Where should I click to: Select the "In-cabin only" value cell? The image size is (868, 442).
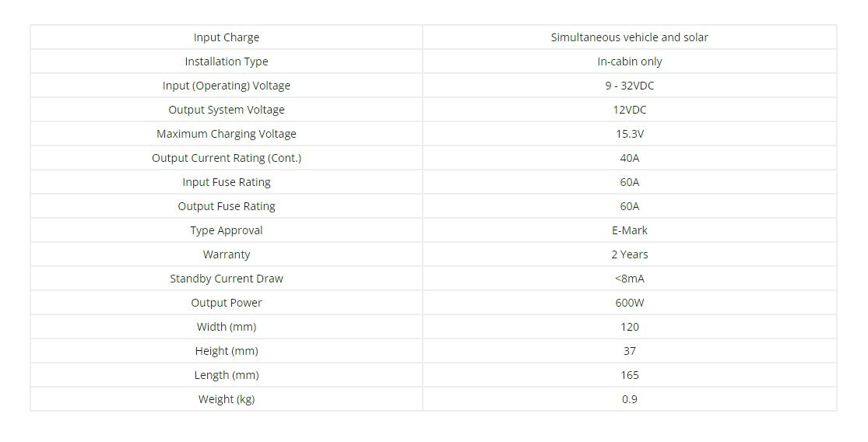point(629,61)
